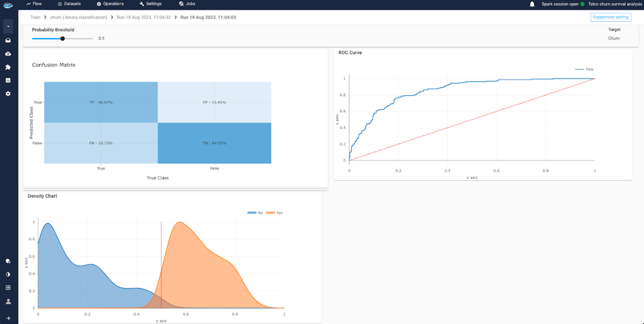Click the notification bell icon
Screen dimensions: 644x324
pyautogui.click(x=532, y=4)
